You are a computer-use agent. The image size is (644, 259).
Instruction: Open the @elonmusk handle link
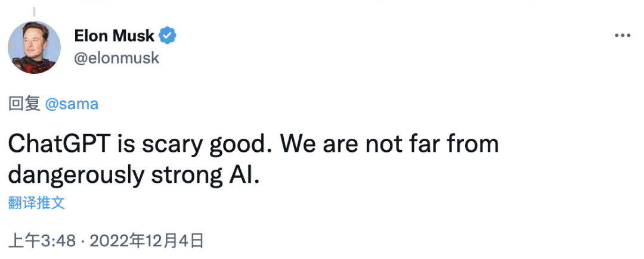point(117,58)
